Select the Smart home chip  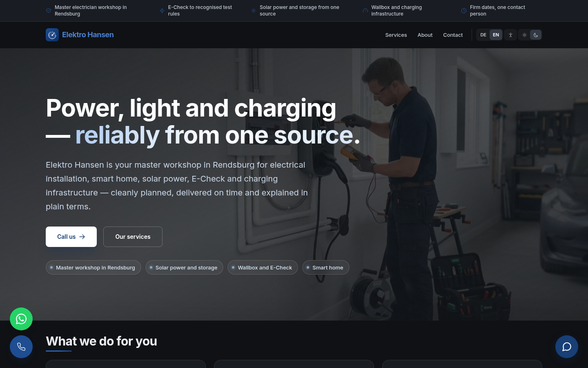326,267
